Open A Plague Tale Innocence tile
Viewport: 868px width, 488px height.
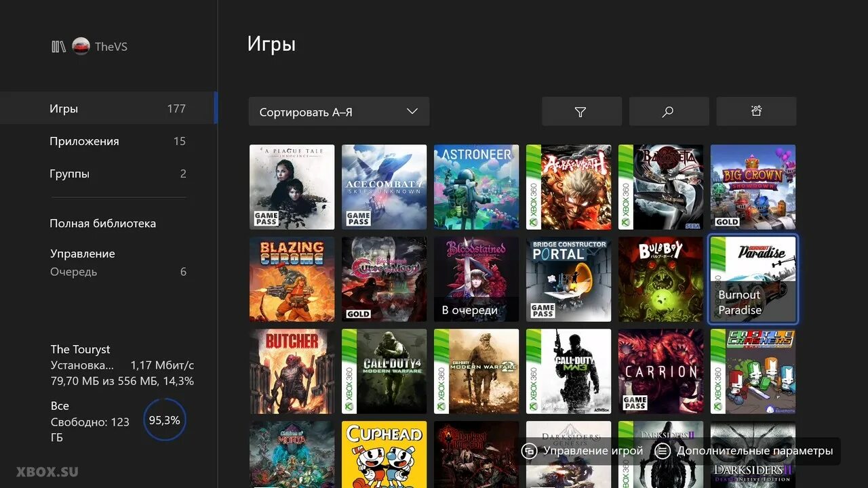[x=292, y=187]
